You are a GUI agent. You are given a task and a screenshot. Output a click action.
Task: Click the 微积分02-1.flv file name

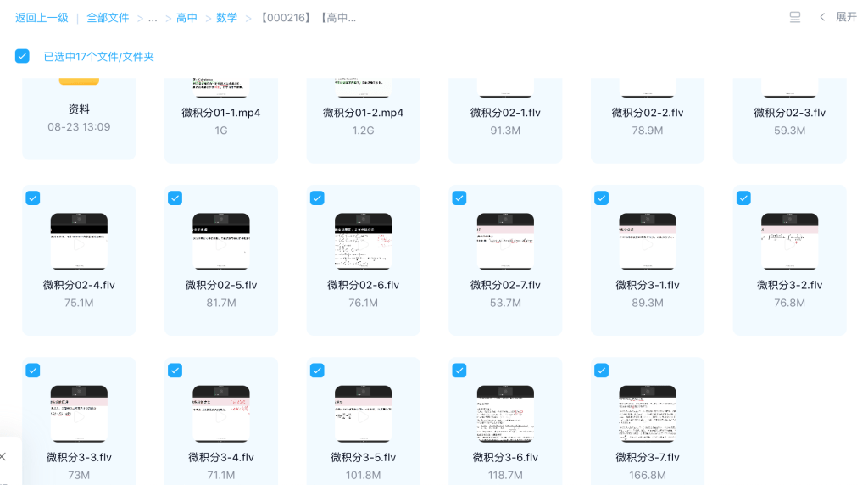(505, 113)
